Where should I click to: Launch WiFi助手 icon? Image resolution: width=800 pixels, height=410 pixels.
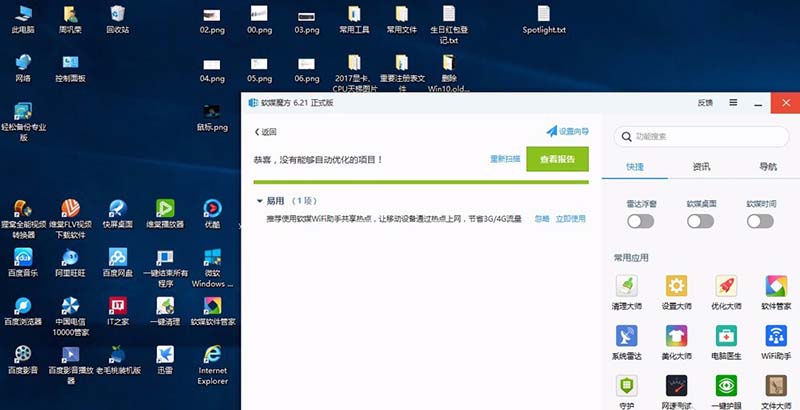pyautogui.click(x=776, y=336)
